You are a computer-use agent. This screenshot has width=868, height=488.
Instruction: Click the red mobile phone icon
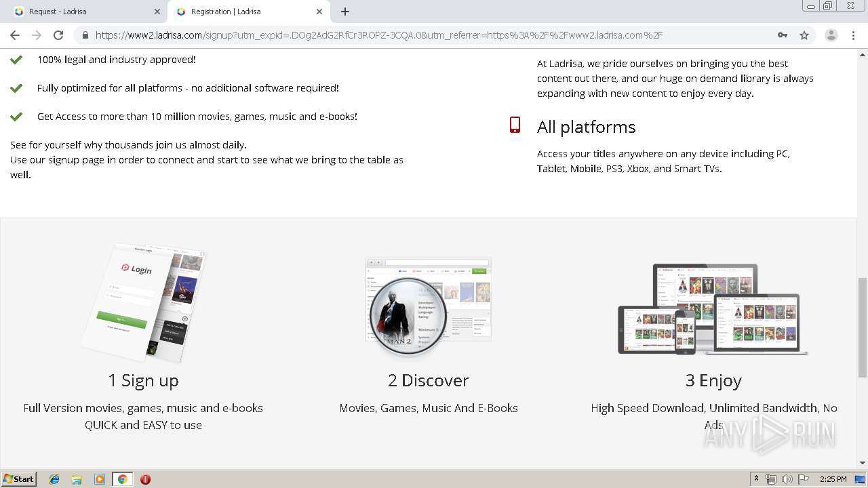(515, 125)
